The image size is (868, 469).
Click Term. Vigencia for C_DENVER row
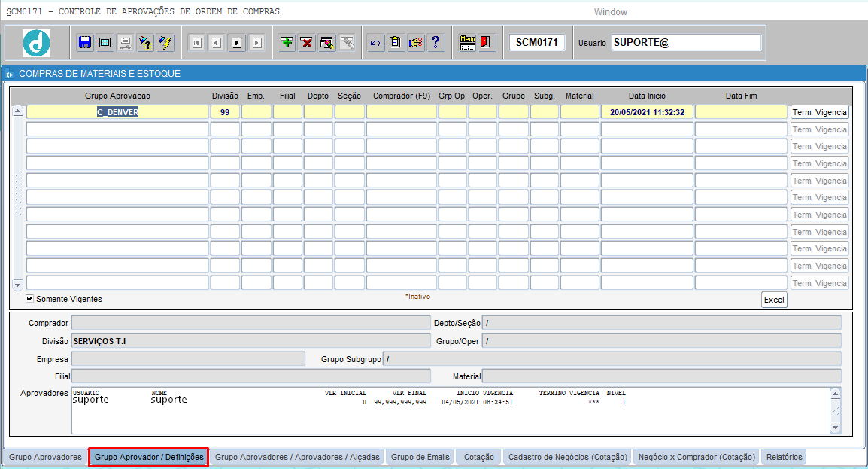pyautogui.click(x=819, y=112)
